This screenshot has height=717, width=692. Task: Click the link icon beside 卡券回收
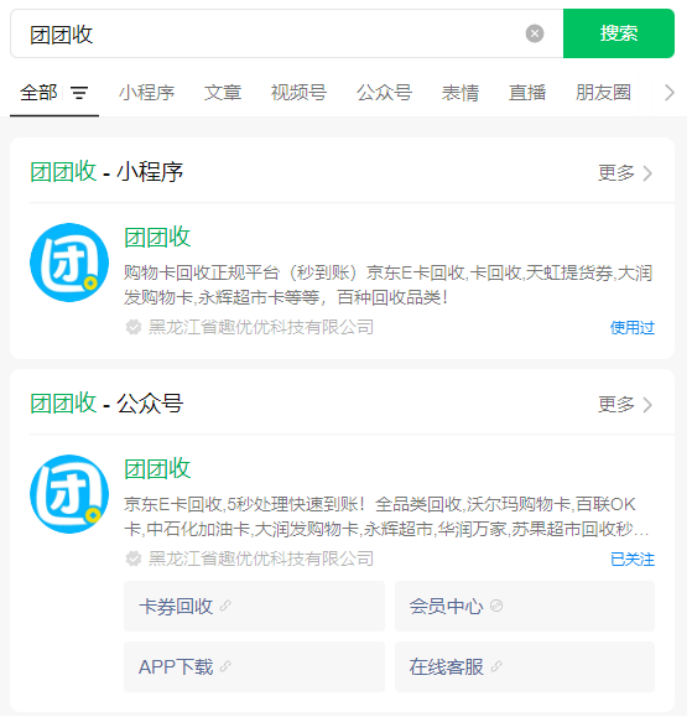225,606
